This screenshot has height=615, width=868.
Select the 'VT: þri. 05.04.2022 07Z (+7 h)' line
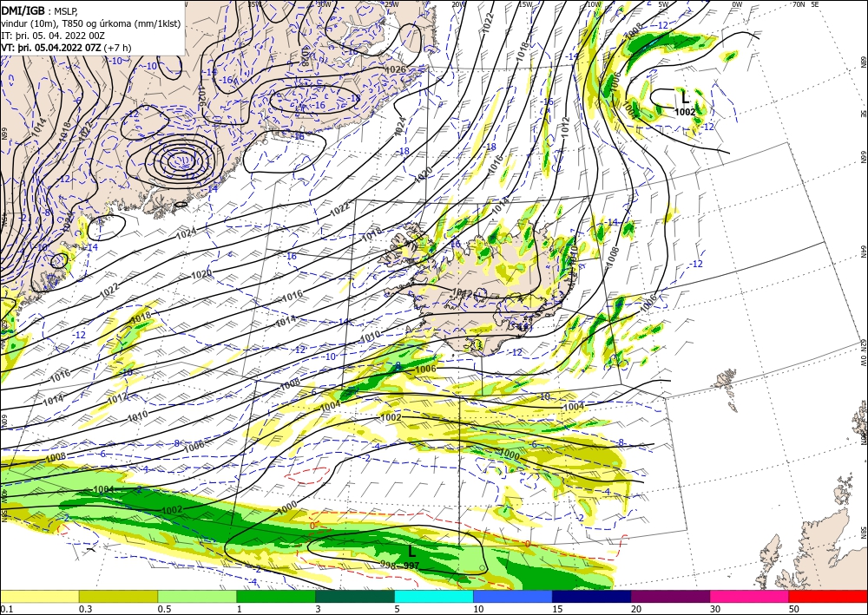click(66, 48)
